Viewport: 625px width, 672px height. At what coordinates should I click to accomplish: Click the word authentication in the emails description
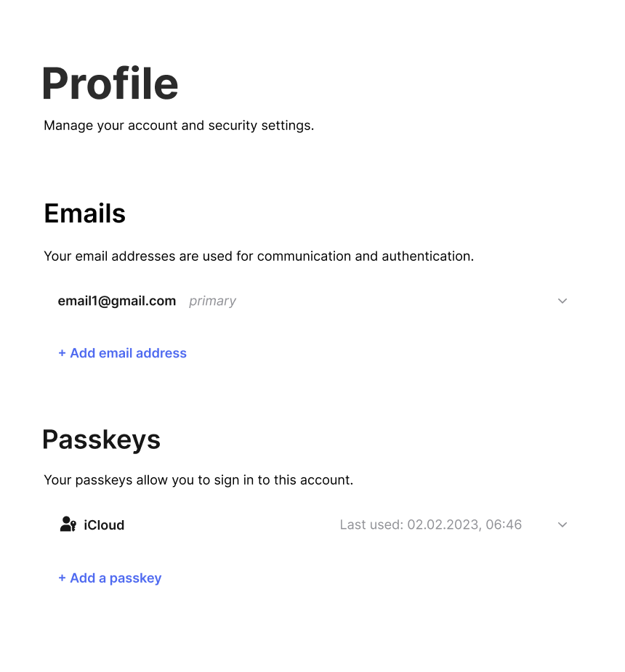click(427, 256)
